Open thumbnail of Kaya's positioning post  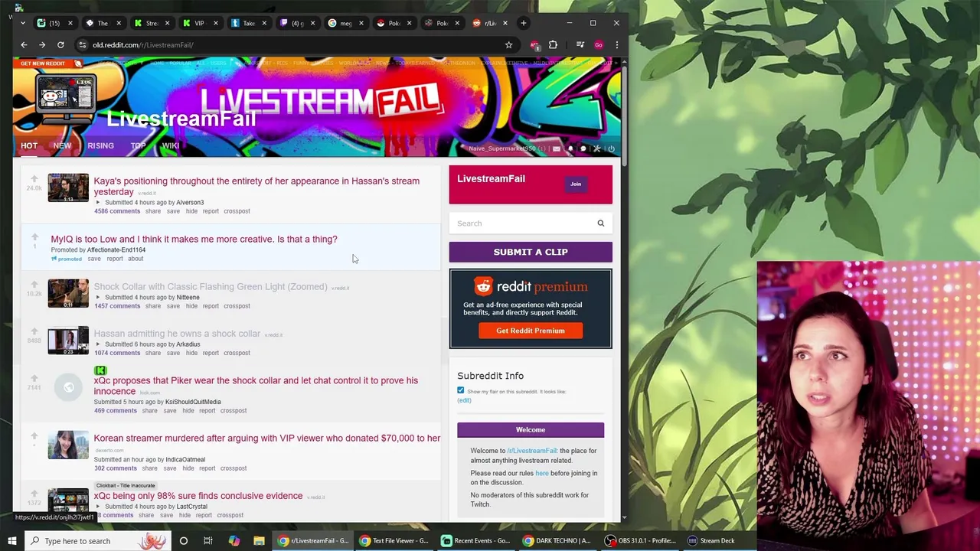pyautogui.click(x=68, y=187)
